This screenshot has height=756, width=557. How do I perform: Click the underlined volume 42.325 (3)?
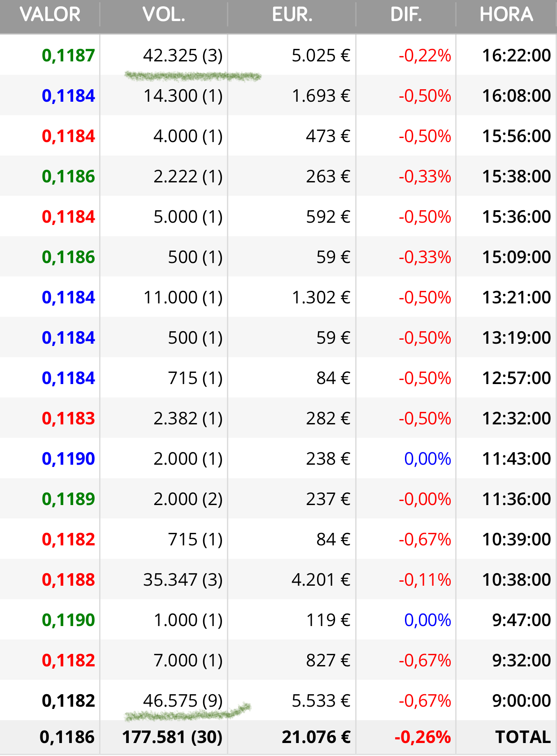183,56
